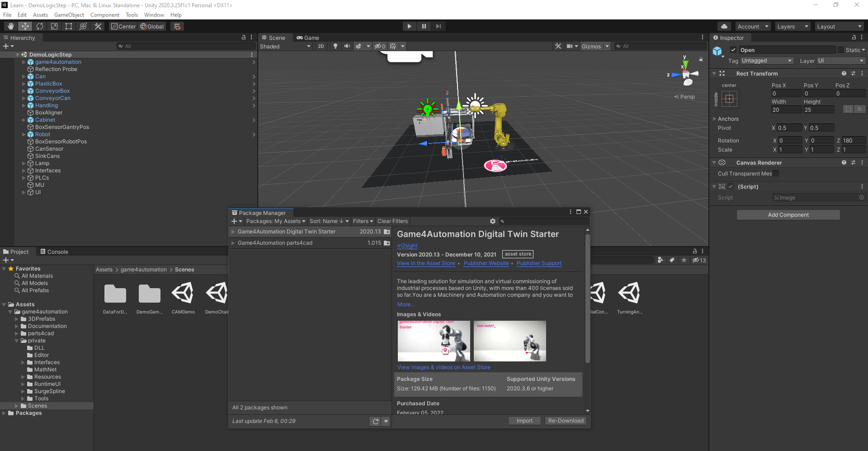
Task: Select the Rect Transform tool
Action: pyautogui.click(x=69, y=26)
